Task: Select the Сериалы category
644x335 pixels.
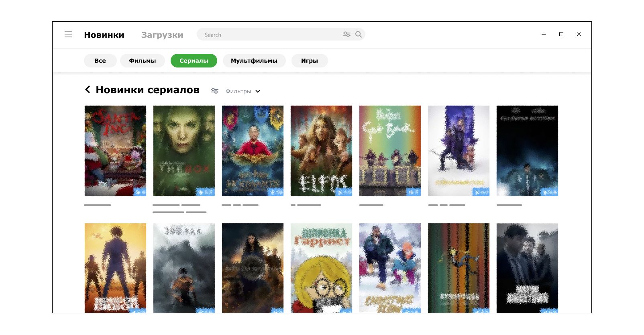Action: pyautogui.click(x=194, y=61)
